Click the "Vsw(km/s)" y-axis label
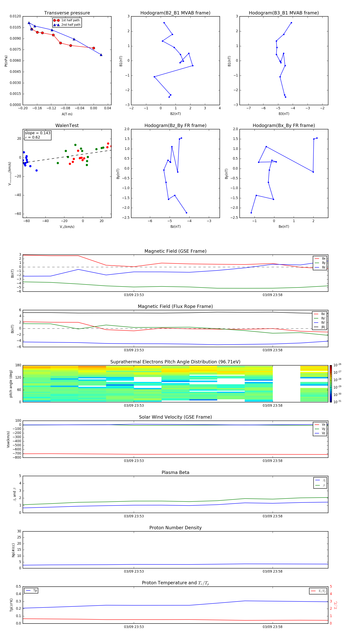Screen dimensions: 351x644 pos(8,439)
